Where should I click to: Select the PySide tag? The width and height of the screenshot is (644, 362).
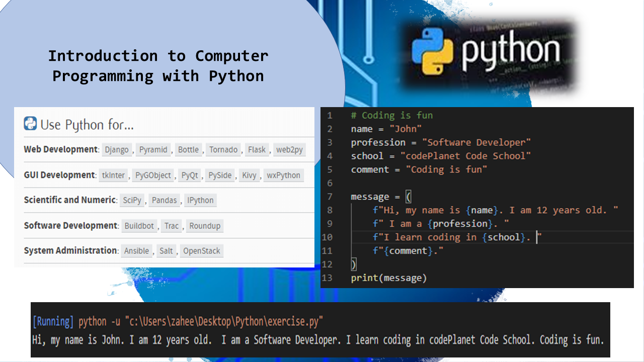(x=220, y=175)
